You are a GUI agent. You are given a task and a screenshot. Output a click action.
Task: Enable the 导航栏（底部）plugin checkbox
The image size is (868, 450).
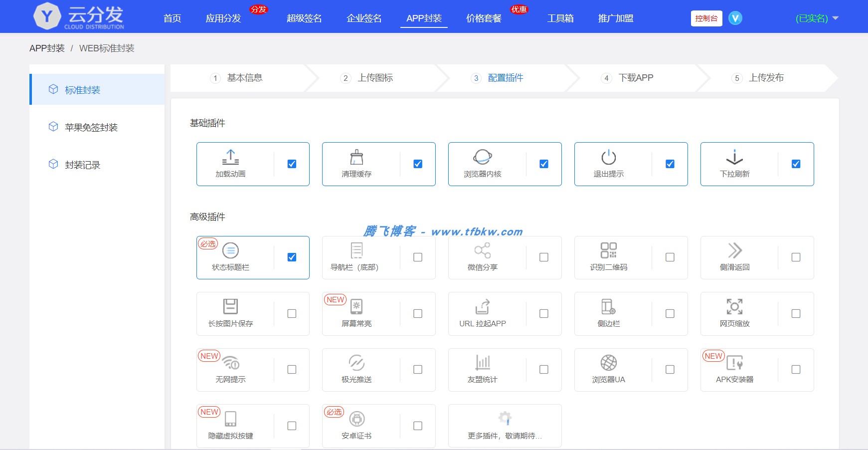[x=418, y=257]
